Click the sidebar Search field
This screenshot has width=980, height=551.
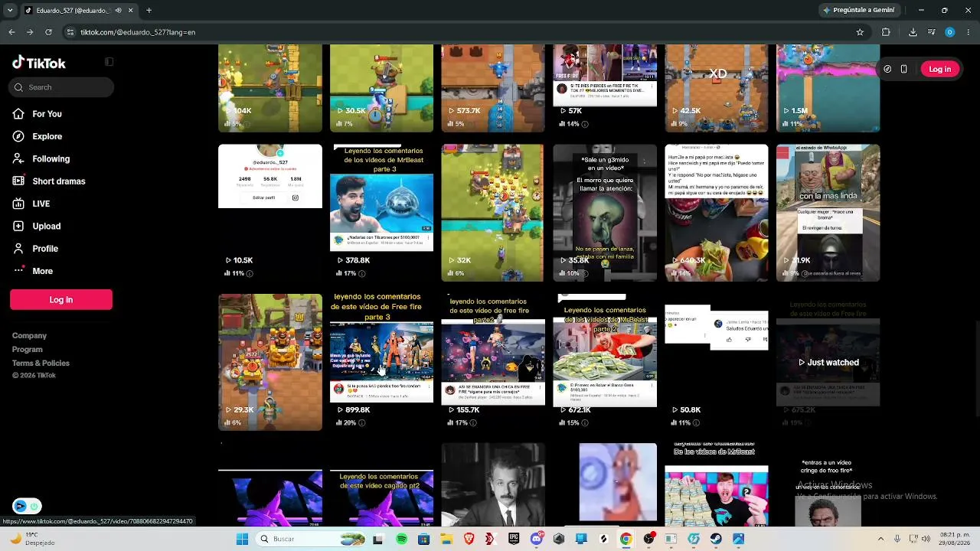coord(62,87)
